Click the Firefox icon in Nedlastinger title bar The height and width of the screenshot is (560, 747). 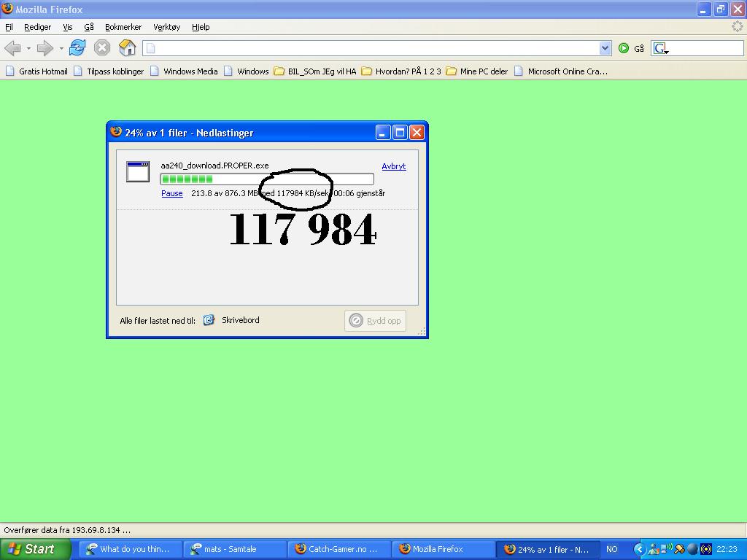tap(116, 132)
